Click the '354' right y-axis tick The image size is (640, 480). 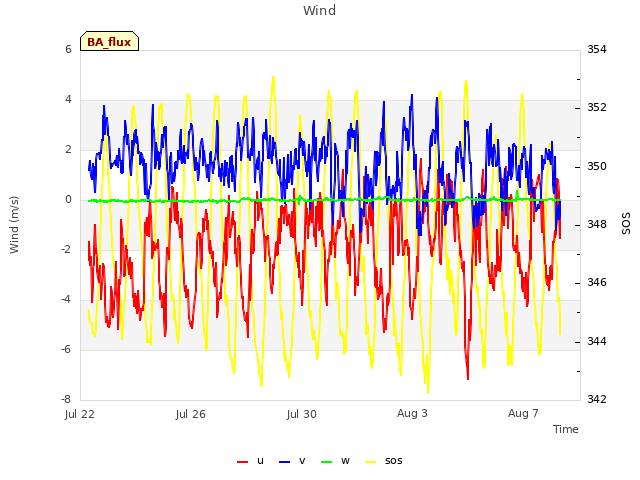pyautogui.click(x=597, y=49)
